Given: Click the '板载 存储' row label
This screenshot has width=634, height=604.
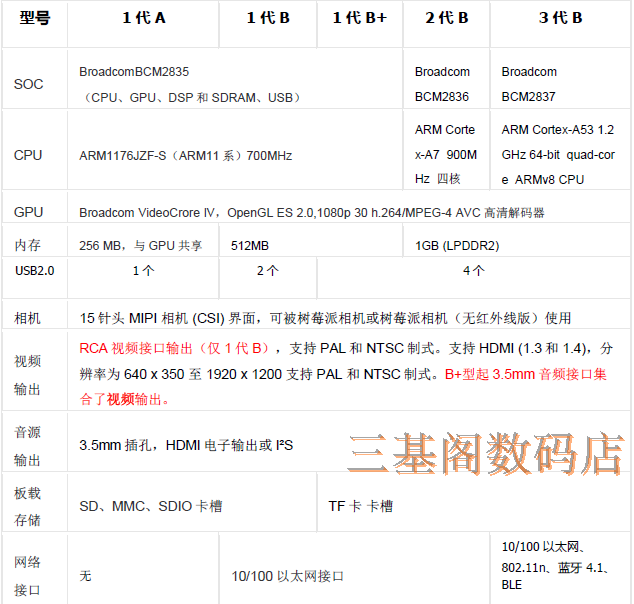Looking at the screenshot, I should (x=27, y=507).
